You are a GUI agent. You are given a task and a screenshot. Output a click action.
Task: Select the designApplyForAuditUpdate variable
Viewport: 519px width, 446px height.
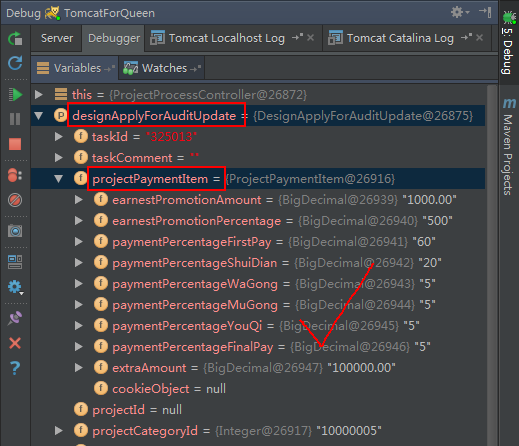click(x=154, y=116)
